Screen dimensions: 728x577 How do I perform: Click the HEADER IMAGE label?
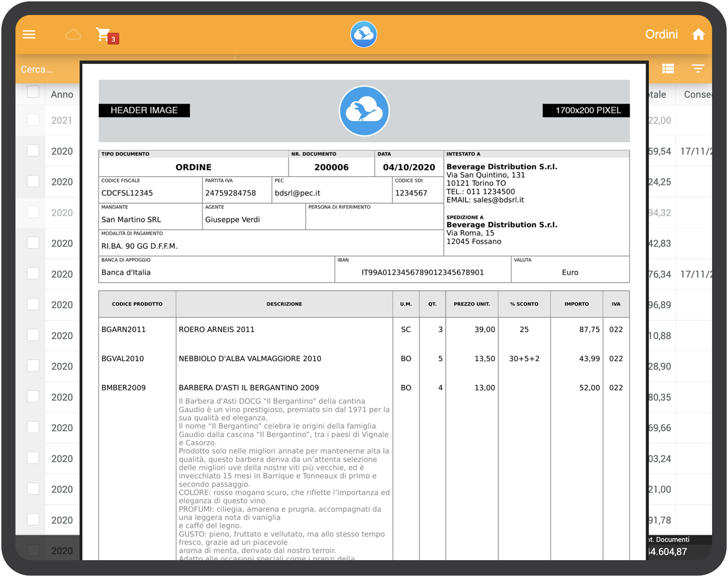144,110
